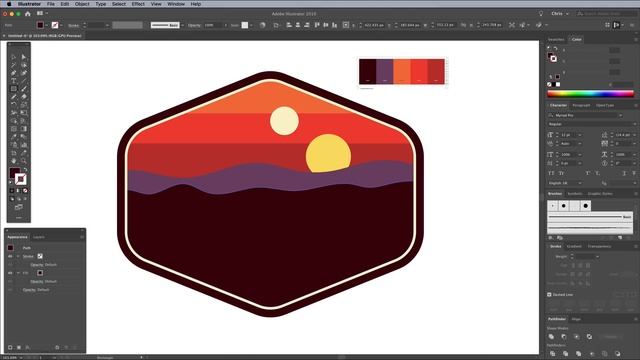Click the Add New Stroke button

(x=10, y=347)
